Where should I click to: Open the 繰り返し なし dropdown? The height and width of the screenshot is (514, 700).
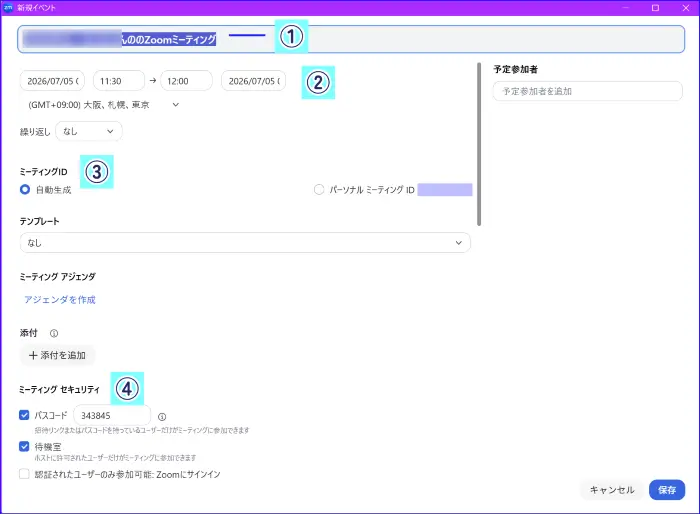point(88,131)
